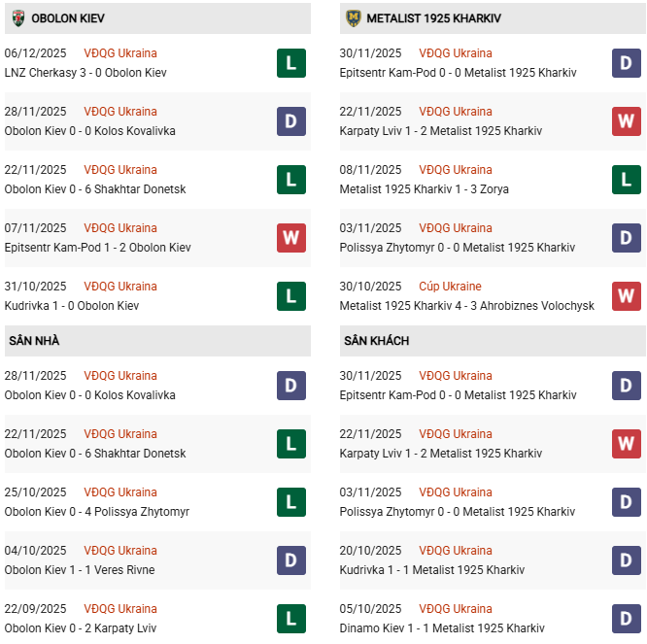Image resolution: width=647 pixels, height=644 pixels.
Task: Click the Metalist 1925 Kharkiv team crest
Action: (354, 18)
